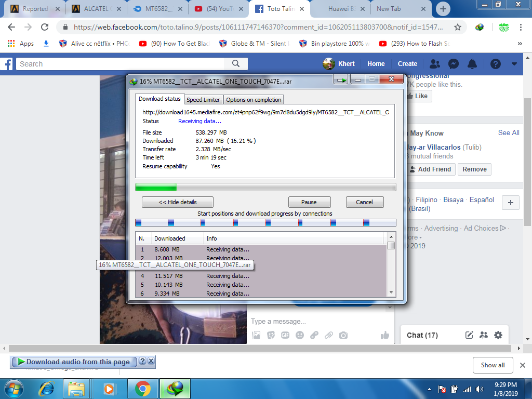Expand the bookmarks overflow chevron
The image size is (532, 399).
520,44
